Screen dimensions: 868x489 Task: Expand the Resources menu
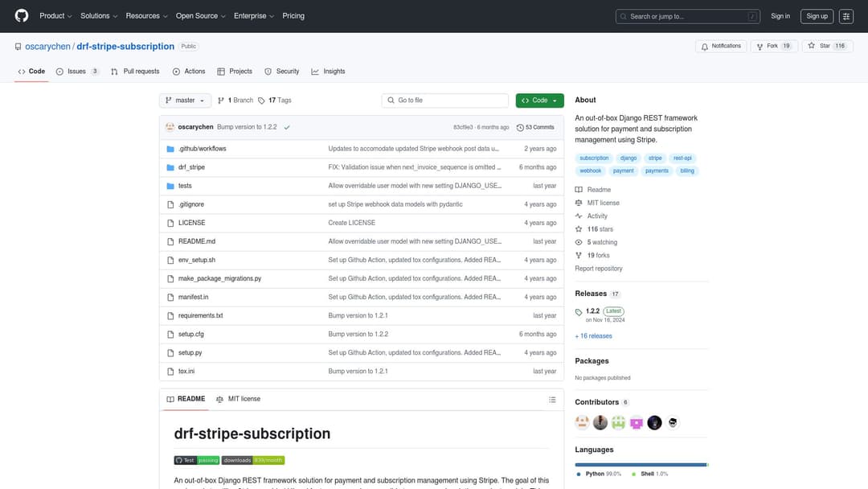click(x=146, y=16)
